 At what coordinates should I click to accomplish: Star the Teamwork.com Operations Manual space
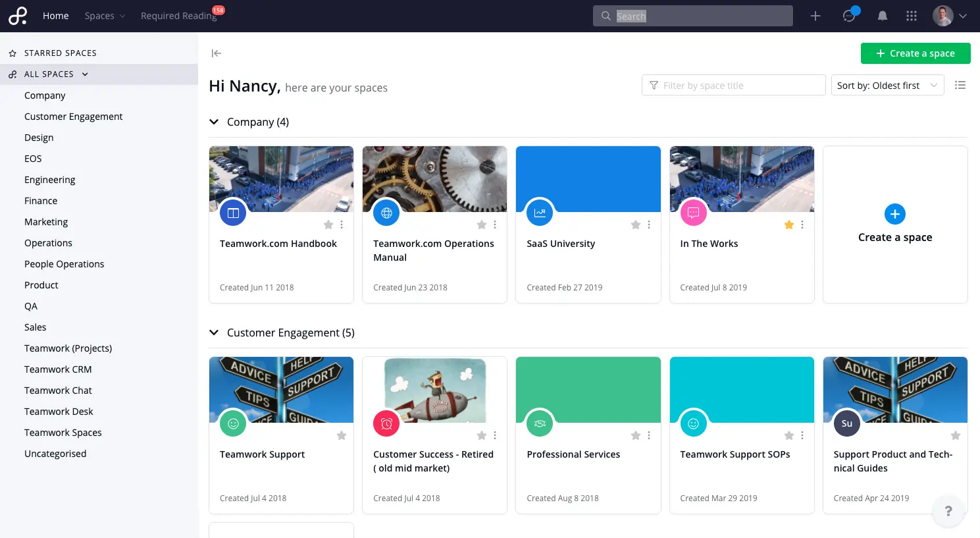click(482, 225)
